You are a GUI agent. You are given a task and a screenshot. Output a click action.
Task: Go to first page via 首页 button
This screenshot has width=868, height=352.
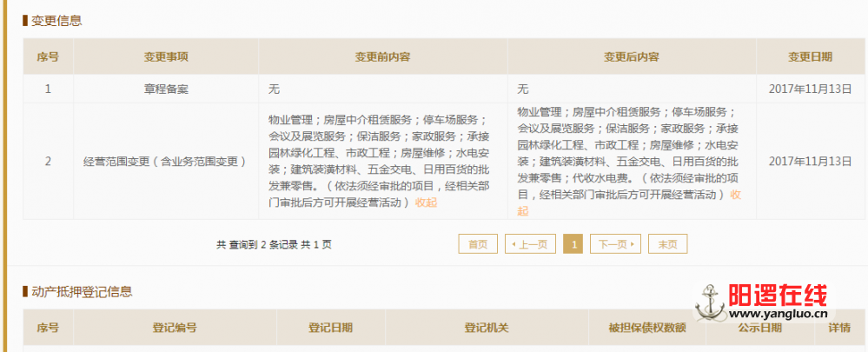click(x=478, y=244)
